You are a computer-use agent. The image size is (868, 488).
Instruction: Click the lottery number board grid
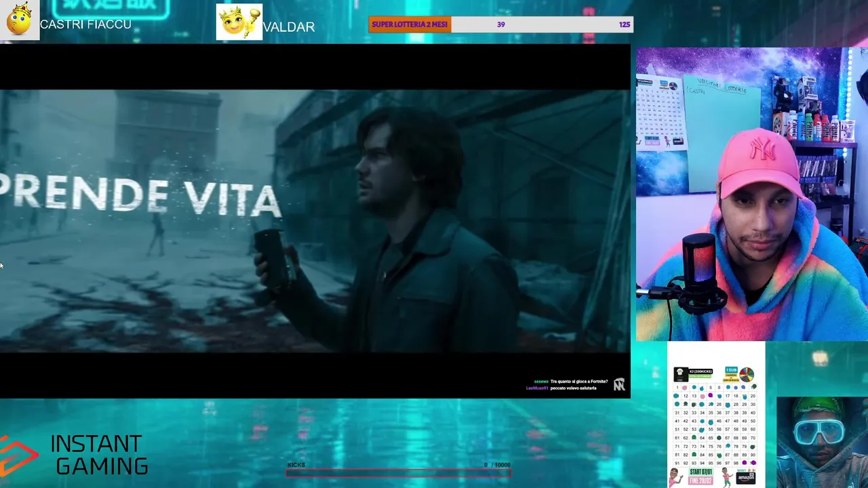[715, 425]
